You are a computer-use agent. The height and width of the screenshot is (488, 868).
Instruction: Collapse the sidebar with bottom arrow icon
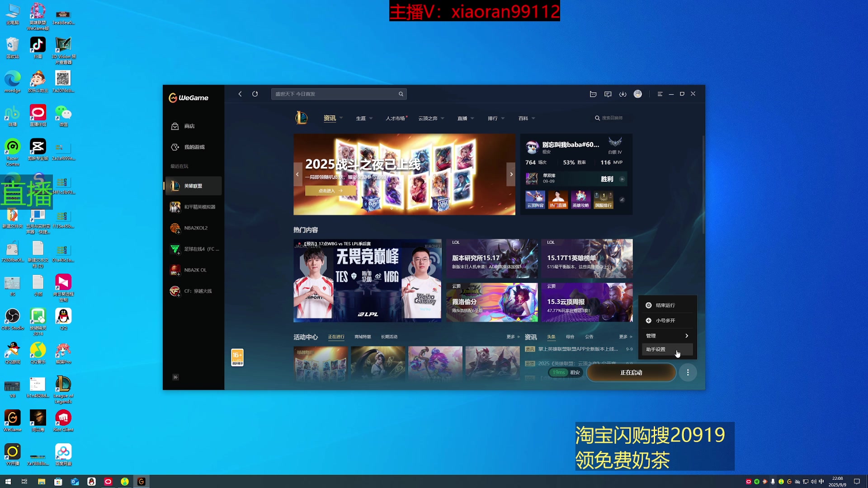point(175,377)
